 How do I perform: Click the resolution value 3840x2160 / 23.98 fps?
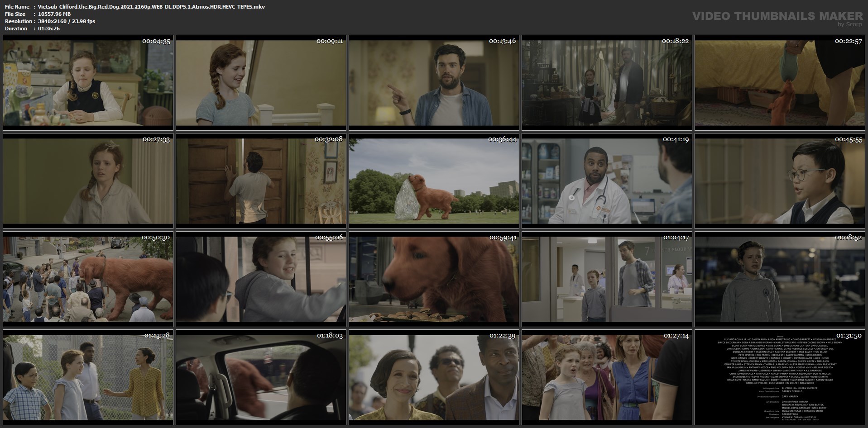click(x=67, y=21)
